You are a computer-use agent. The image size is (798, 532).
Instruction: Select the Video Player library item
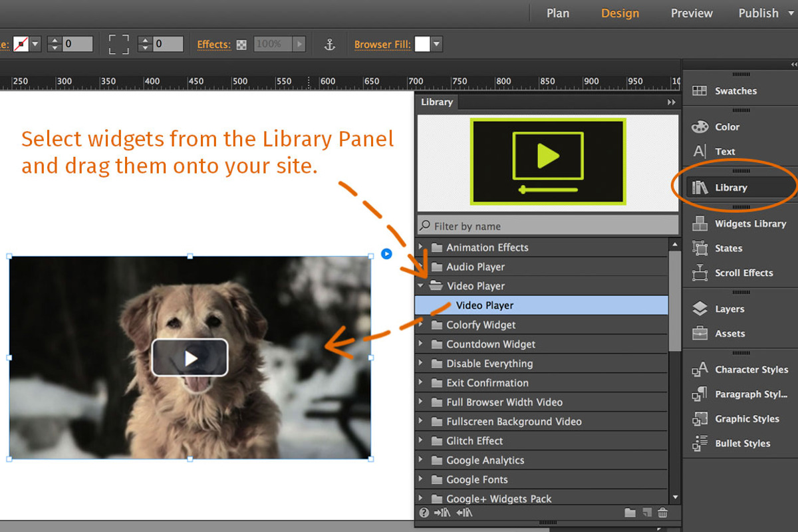click(x=541, y=305)
